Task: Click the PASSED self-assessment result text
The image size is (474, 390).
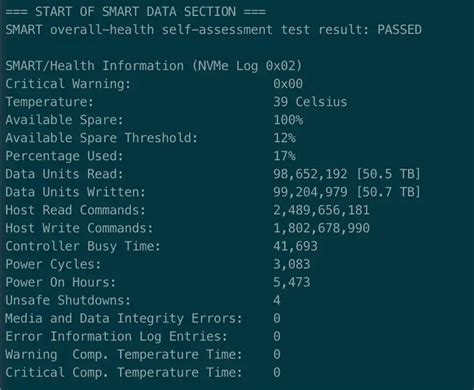Action: pyautogui.click(x=399, y=30)
